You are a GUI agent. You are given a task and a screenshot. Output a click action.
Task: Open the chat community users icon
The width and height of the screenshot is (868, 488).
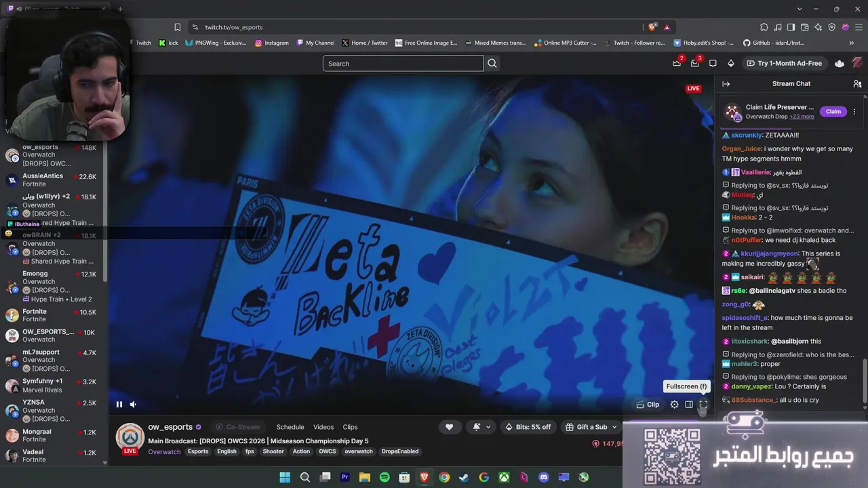pyautogui.click(x=857, y=84)
